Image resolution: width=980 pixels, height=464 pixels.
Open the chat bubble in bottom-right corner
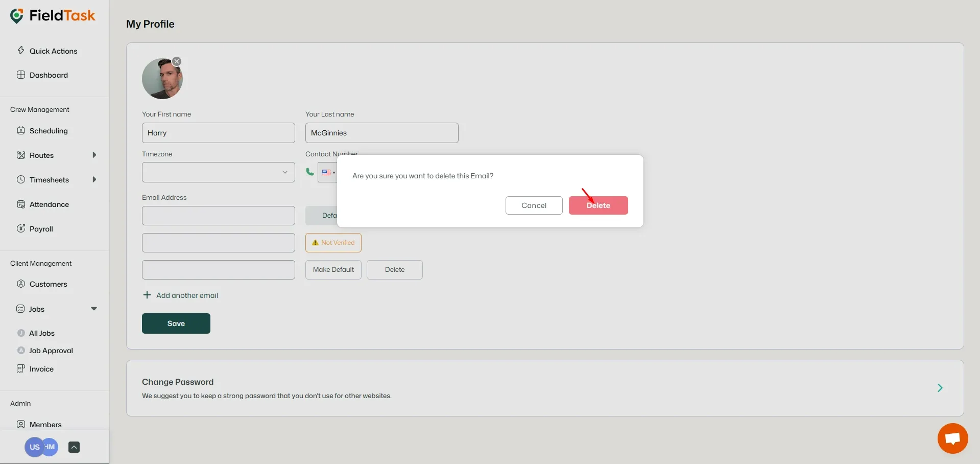[x=952, y=438]
